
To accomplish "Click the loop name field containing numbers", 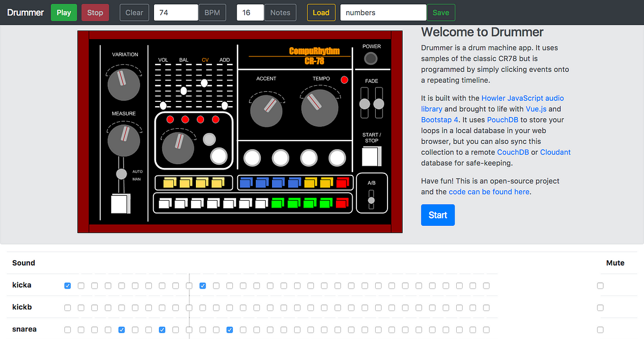I will (383, 12).
